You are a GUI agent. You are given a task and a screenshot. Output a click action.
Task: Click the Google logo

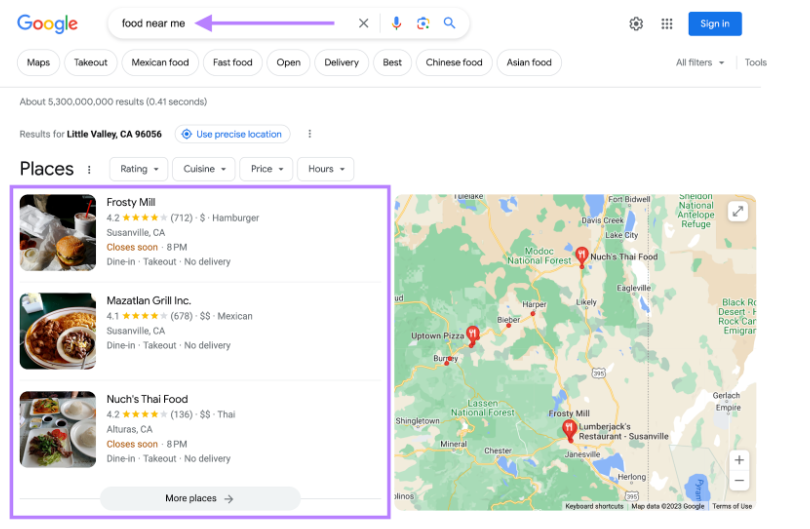48,24
